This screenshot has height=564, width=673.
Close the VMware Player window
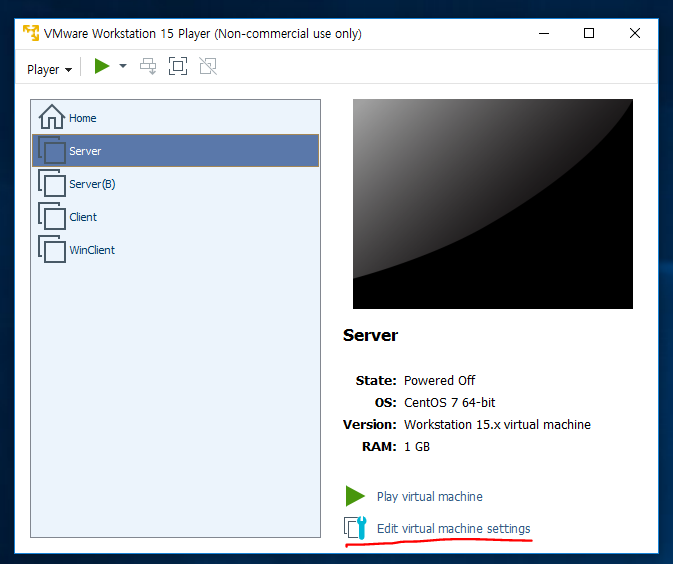635,33
